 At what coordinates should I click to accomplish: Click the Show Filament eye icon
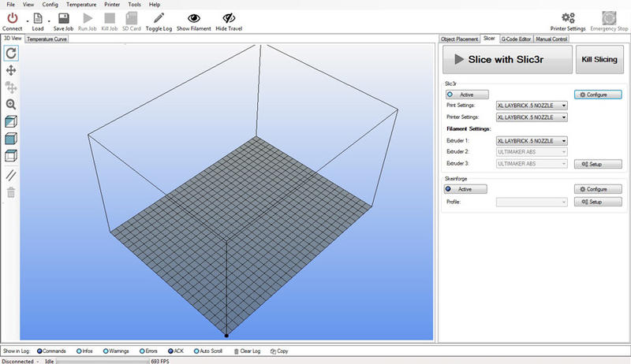[x=194, y=17]
